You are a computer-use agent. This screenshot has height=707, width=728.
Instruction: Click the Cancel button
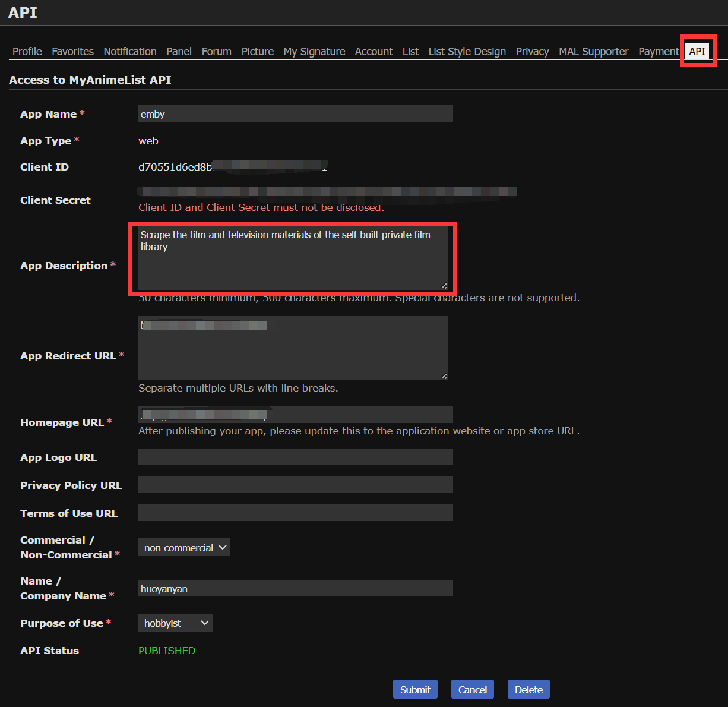coord(473,690)
